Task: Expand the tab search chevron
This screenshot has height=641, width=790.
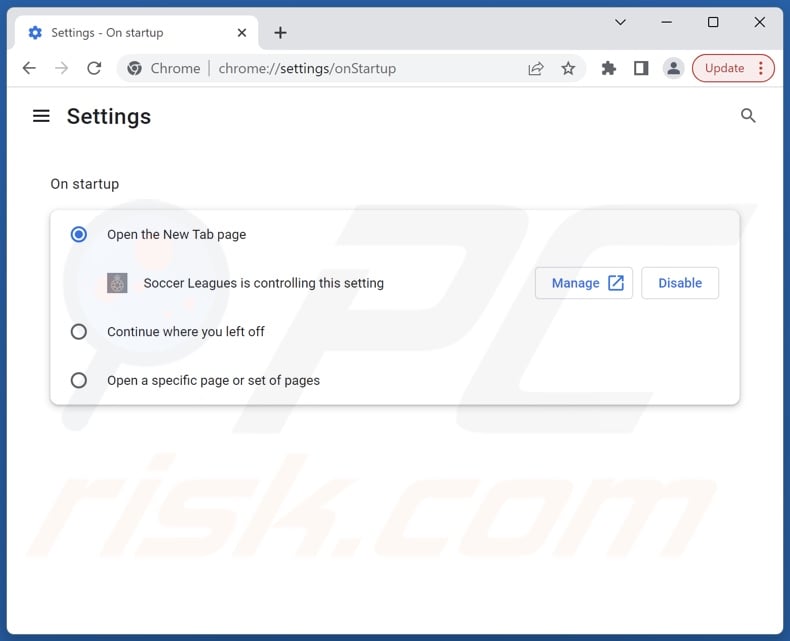Action: tap(620, 22)
